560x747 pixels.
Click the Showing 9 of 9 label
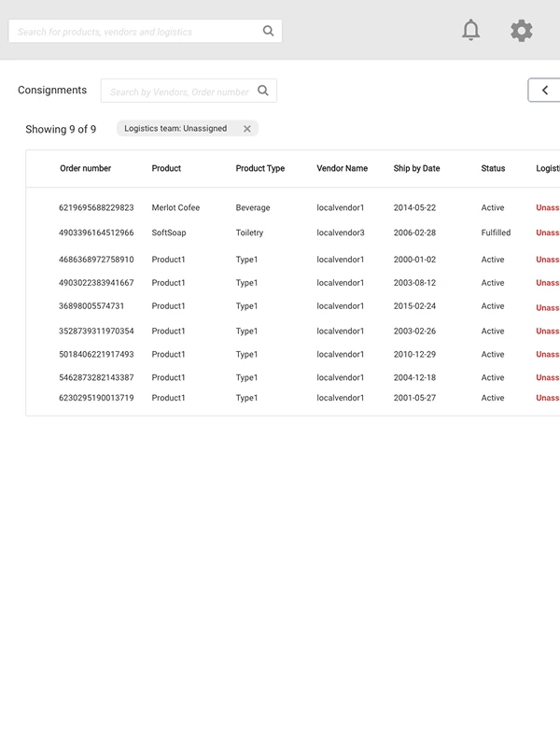click(61, 129)
